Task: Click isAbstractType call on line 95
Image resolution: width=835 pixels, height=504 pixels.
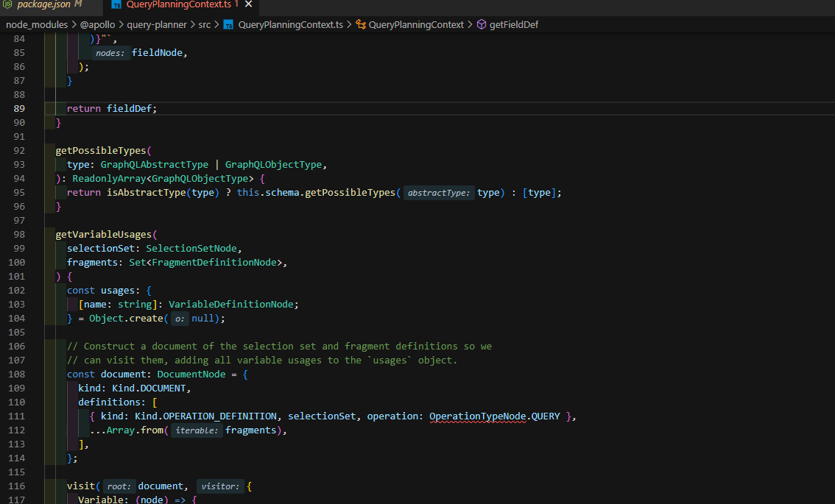Action: click(x=146, y=193)
